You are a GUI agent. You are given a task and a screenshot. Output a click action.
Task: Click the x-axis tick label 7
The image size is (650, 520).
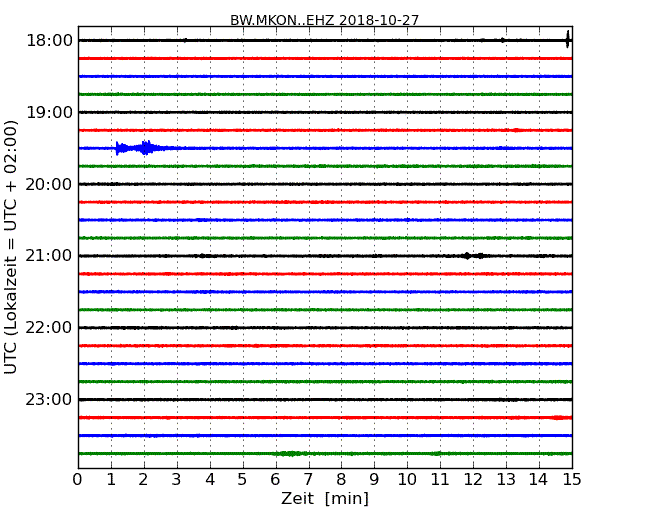308,480
